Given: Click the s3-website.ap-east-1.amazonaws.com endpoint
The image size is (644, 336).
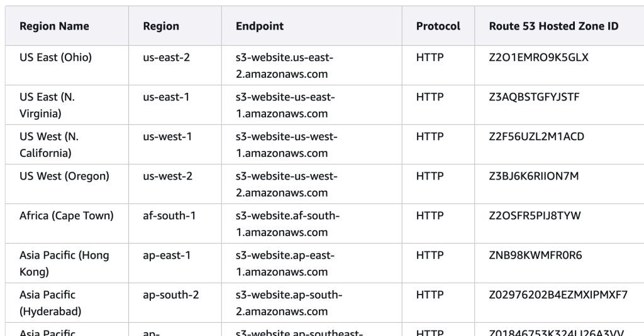Looking at the screenshot, I should click(284, 263).
